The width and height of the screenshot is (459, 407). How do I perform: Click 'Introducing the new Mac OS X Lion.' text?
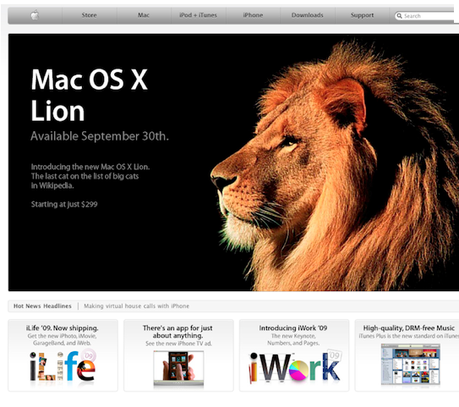(90, 167)
